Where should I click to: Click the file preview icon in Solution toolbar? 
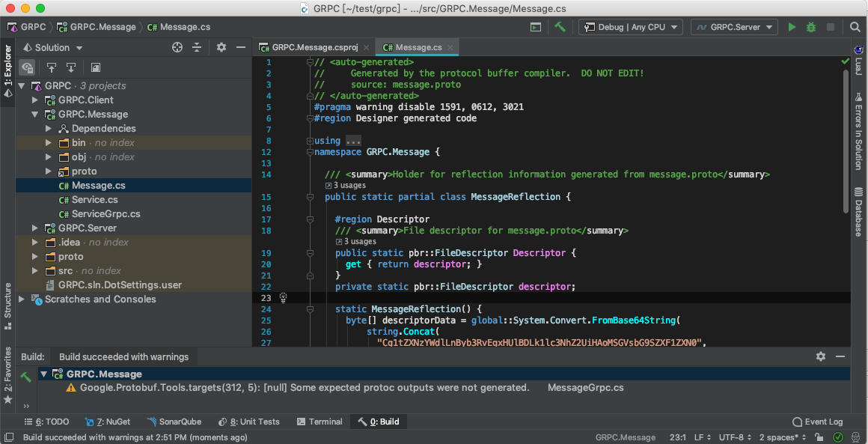point(95,67)
